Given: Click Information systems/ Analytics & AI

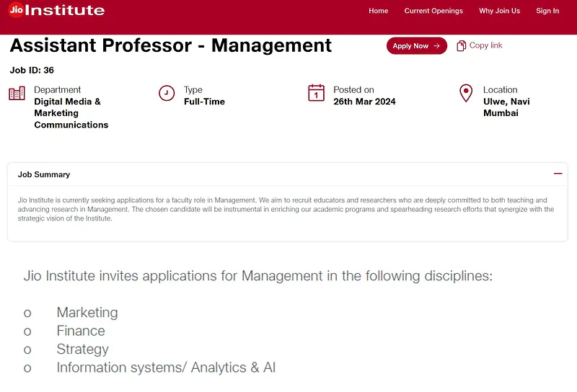Looking at the screenshot, I should (166, 367).
